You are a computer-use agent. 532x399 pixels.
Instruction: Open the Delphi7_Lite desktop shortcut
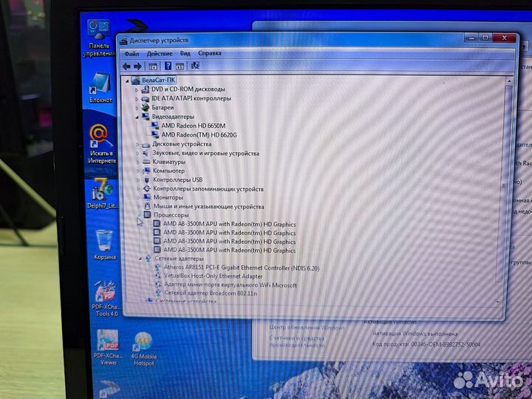pyautogui.click(x=103, y=193)
